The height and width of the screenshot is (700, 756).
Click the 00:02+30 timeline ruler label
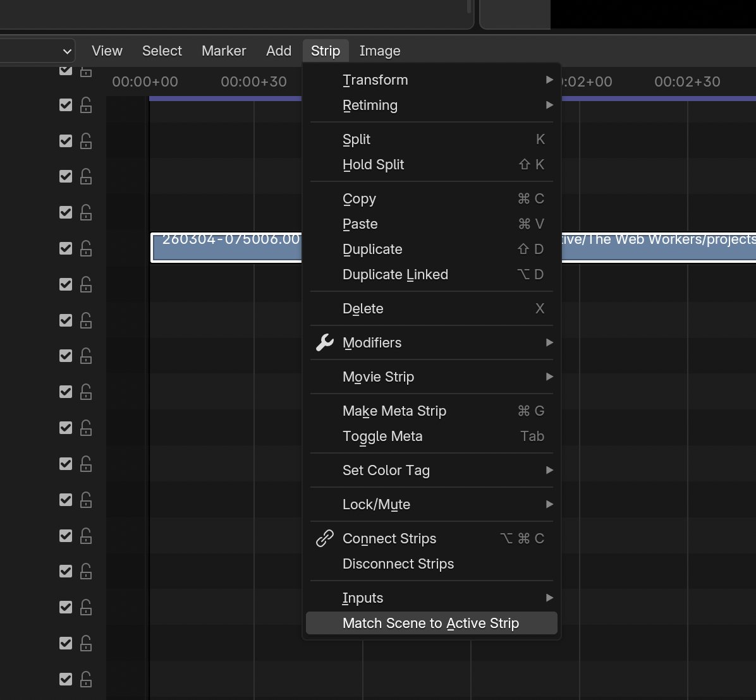[x=687, y=82]
